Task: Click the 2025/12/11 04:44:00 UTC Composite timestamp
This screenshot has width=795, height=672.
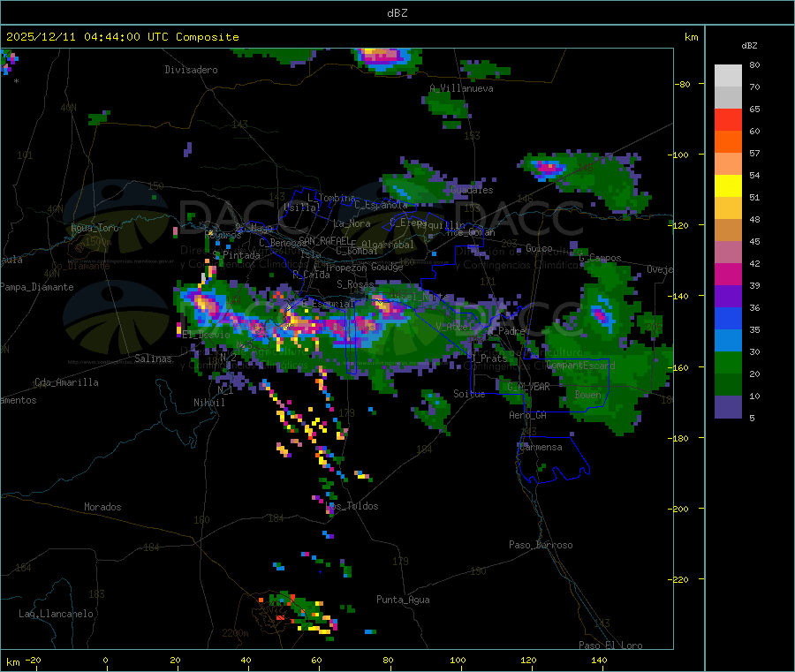Action: click(x=122, y=37)
